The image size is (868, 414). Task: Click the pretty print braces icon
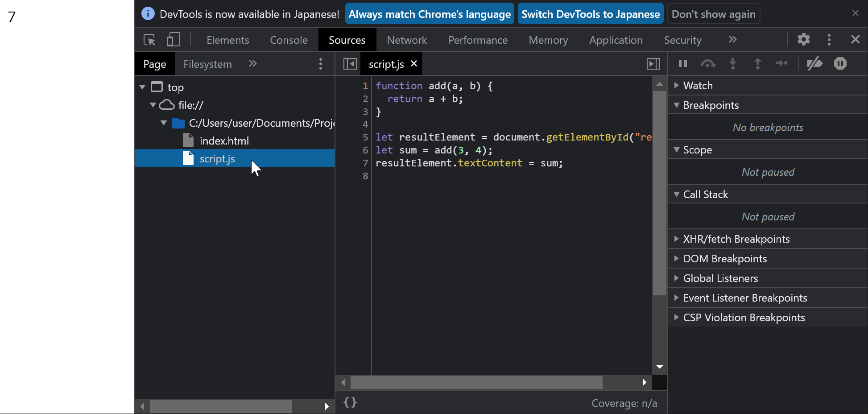(350, 402)
